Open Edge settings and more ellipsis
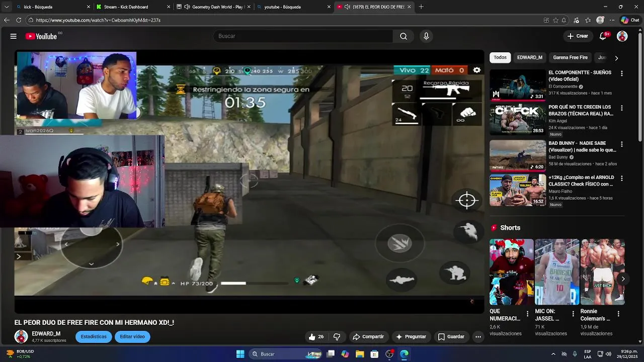644x362 pixels. coord(612,20)
